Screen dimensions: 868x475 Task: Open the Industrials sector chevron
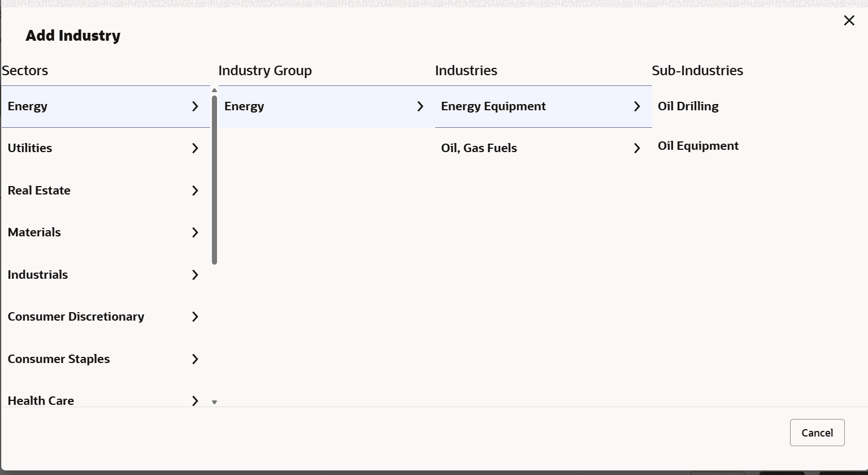tap(195, 275)
